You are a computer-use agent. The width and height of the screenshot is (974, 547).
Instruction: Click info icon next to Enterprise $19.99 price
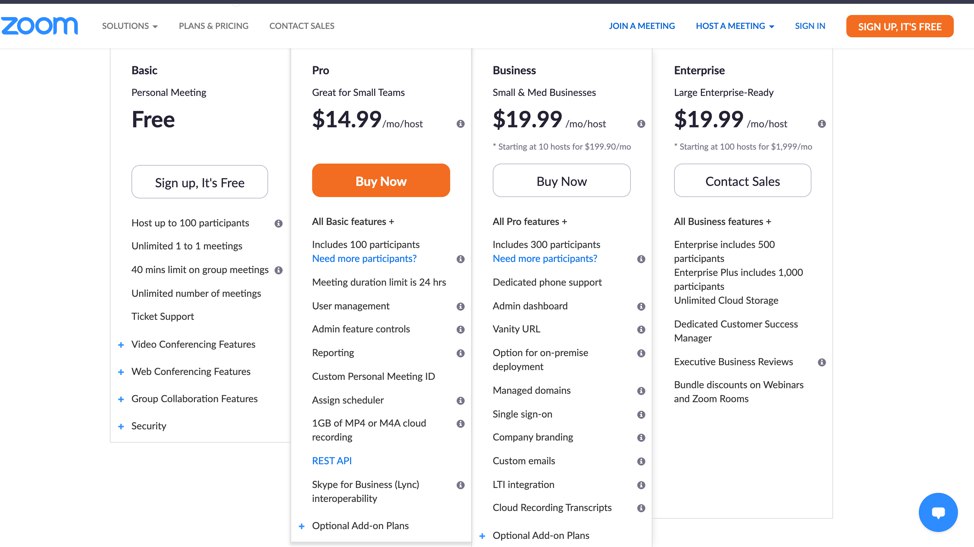point(822,124)
